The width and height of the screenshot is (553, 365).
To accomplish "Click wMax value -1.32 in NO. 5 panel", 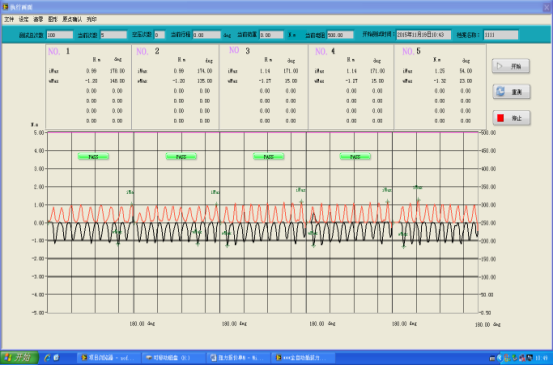I will [x=439, y=81].
